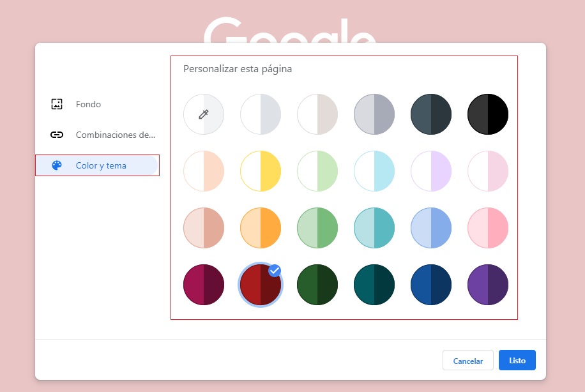Select the black theme color swatch
Screen dimensions: 585x392
click(488, 114)
